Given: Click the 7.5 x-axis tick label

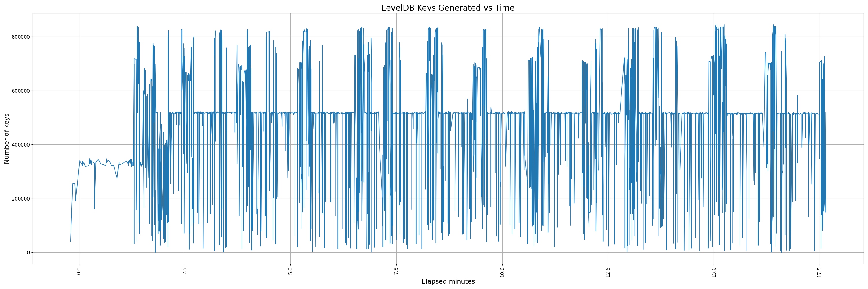Looking at the screenshot, I should click(396, 271).
